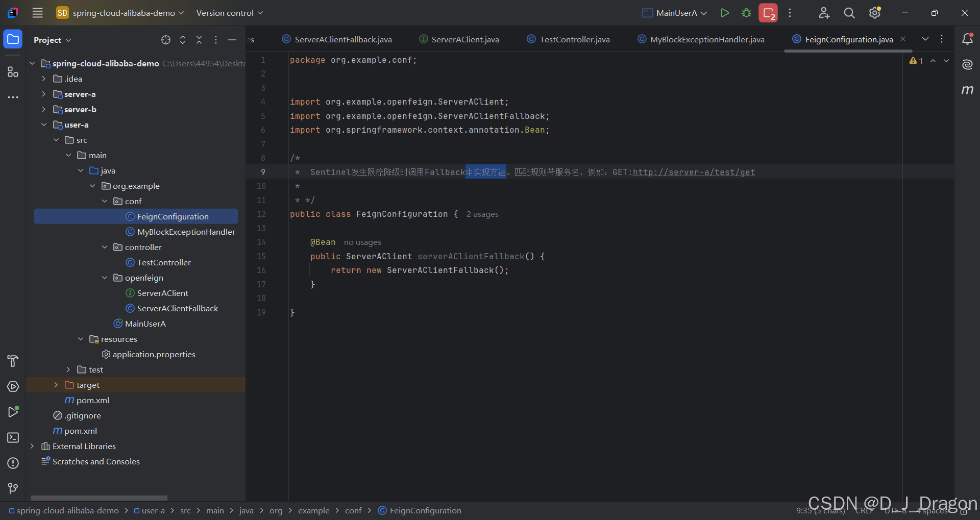Collapse all project tree nodes
The image size is (980, 520).
click(x=199, y=40)
